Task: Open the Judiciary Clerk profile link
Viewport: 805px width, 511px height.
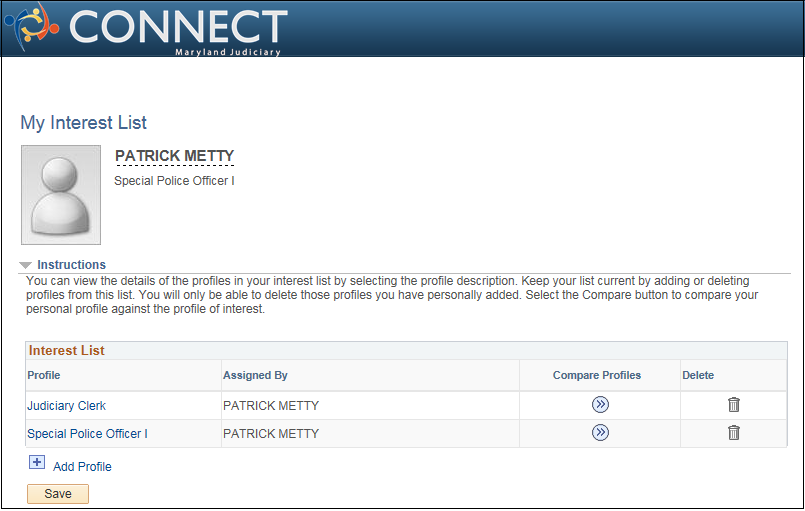Action: click(x=66, y=406)
